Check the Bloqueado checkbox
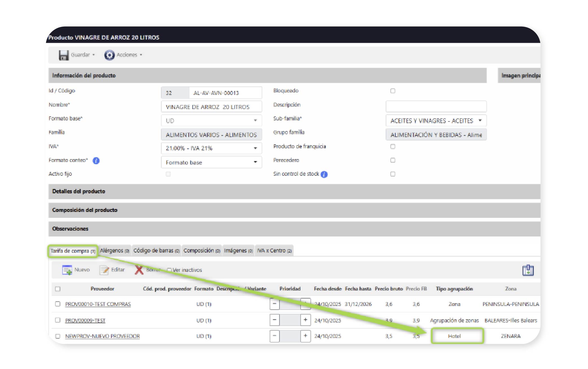The image size is (588, 369). 393,91
